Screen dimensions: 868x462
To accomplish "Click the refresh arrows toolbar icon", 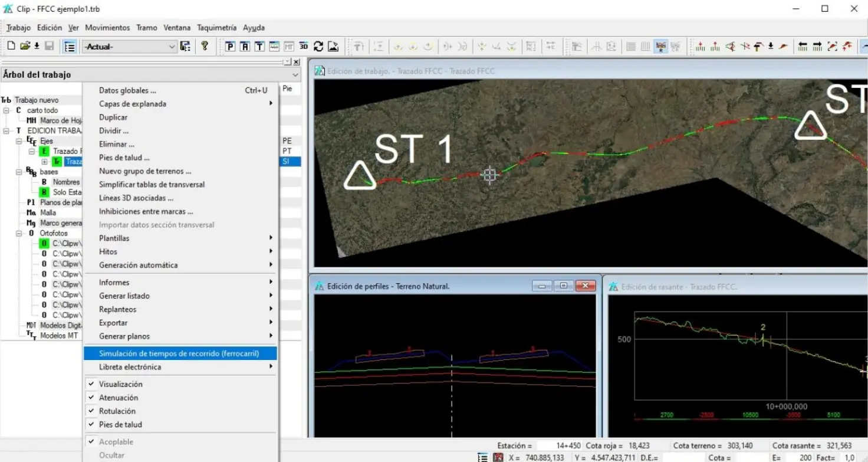I will [318, 47].
